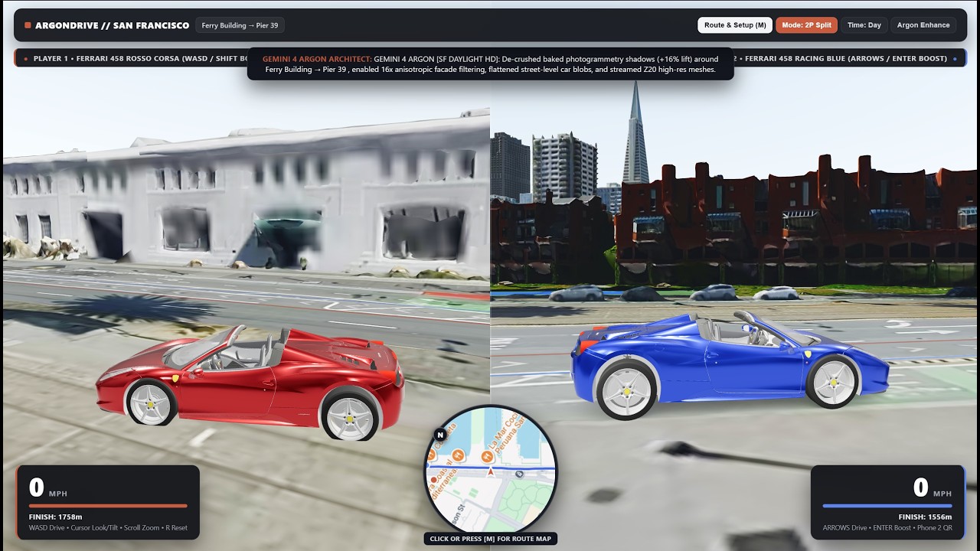The width and height of the screenshot is (980, 551).
Task: Click the dark gray marker on the minimap road
Action: 520,474
